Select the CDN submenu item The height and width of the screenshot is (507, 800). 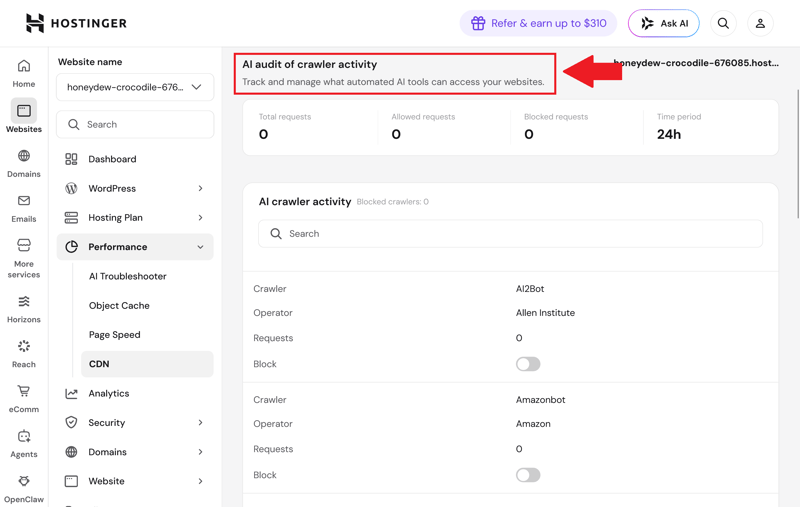[147, 364]
